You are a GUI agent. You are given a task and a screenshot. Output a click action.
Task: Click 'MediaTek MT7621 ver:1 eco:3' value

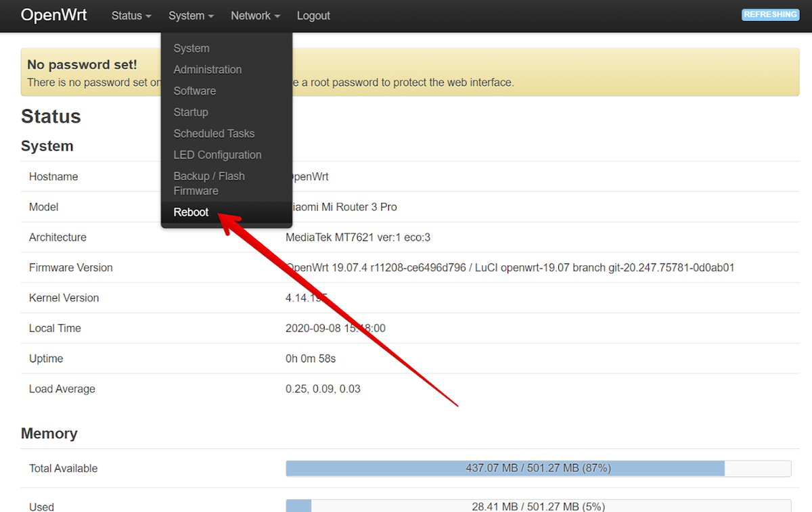[358, 237]
